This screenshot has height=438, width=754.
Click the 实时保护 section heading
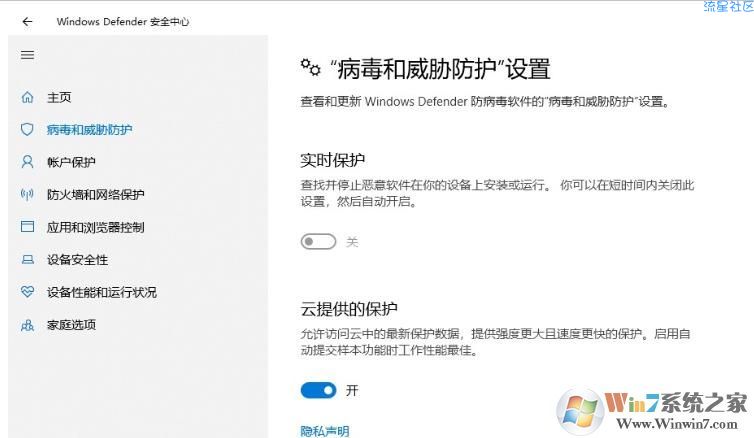tap(333, 160)
